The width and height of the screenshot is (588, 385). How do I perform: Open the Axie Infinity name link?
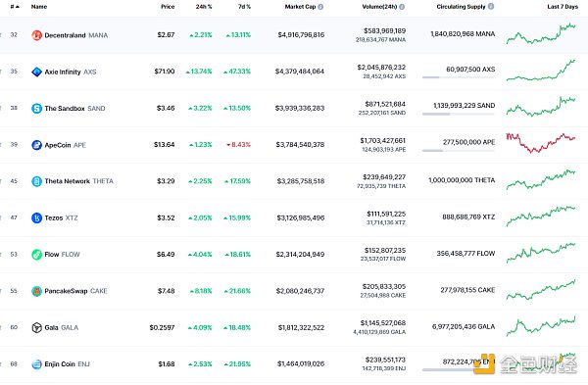coord(63,72)
